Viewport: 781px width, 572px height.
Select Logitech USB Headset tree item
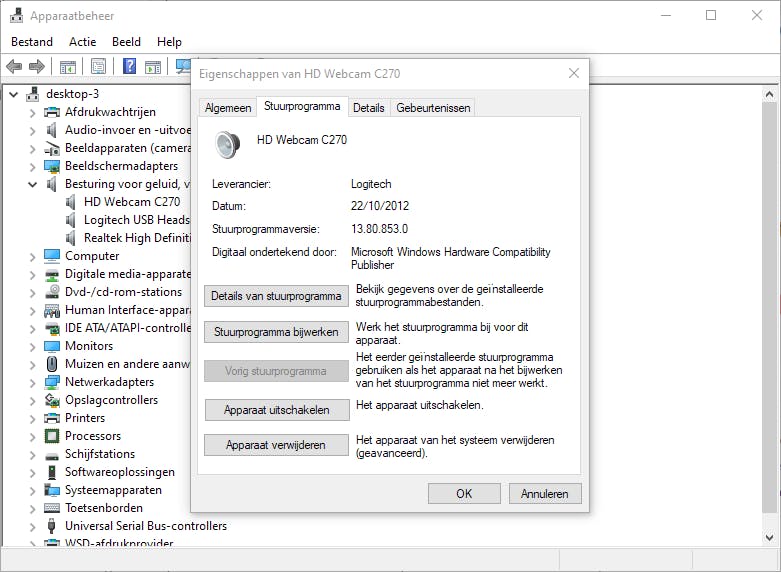click(136, 220)
